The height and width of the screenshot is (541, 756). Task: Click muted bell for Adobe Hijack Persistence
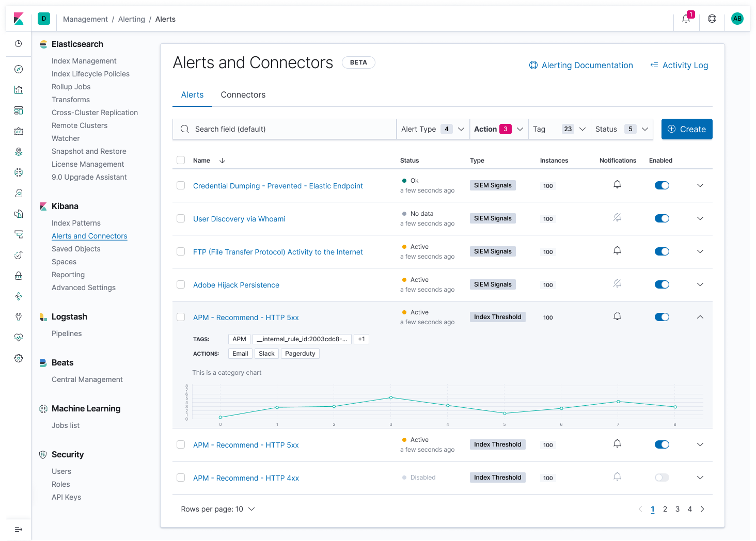(617, 284)
